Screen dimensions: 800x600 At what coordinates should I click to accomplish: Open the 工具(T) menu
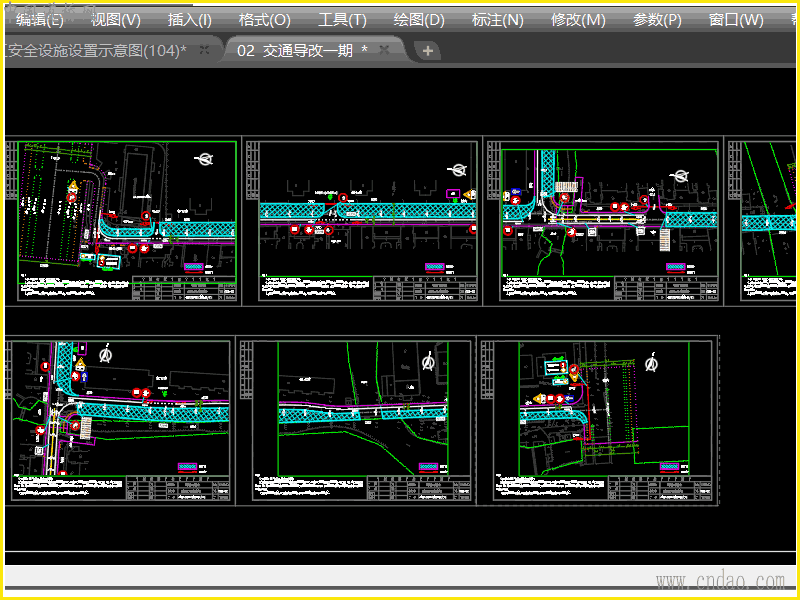pos(342,20)
